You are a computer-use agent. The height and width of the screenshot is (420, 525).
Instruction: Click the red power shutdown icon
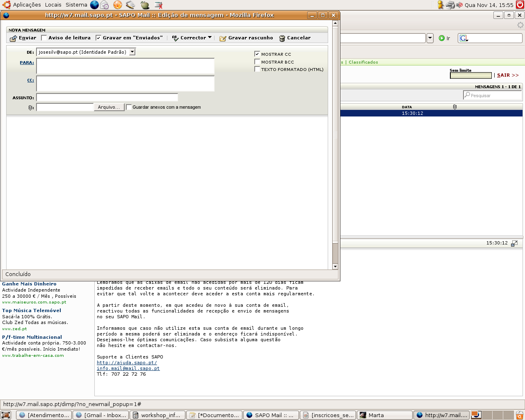520,5
